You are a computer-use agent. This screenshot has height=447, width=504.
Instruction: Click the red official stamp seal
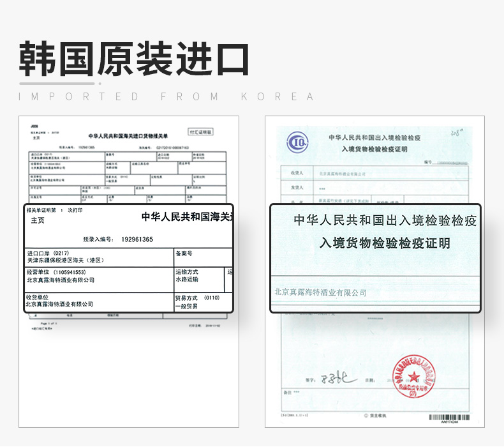[x=413, y=376]
